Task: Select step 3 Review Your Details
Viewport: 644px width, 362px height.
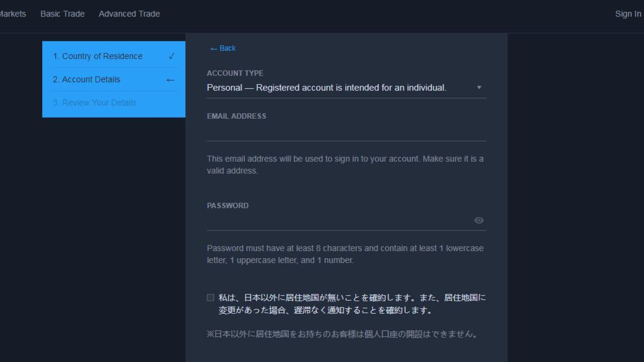Action: point(114,103)
